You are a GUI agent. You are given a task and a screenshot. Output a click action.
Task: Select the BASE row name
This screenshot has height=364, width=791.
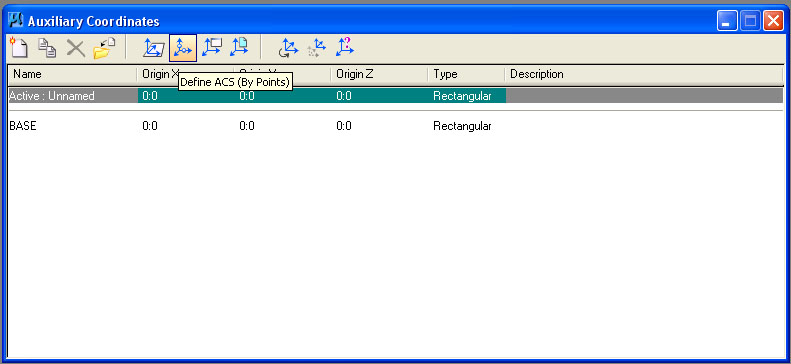point(23,126)
